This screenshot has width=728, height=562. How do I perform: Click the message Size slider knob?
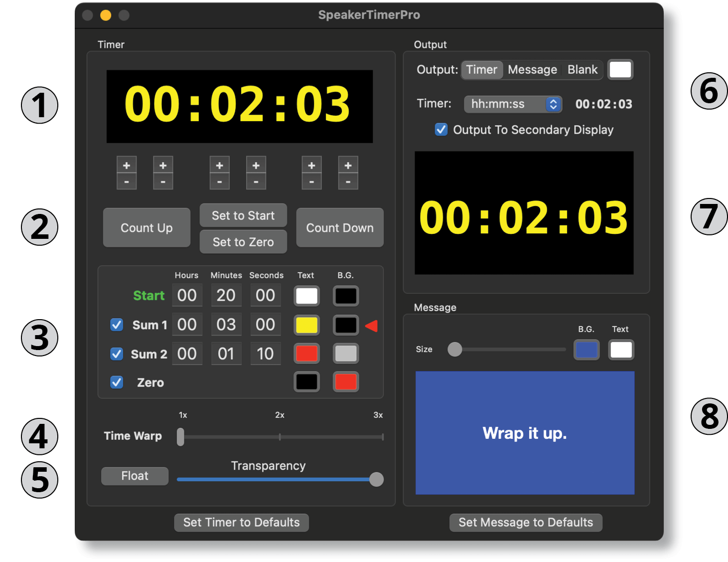click(x=455, y=349)
